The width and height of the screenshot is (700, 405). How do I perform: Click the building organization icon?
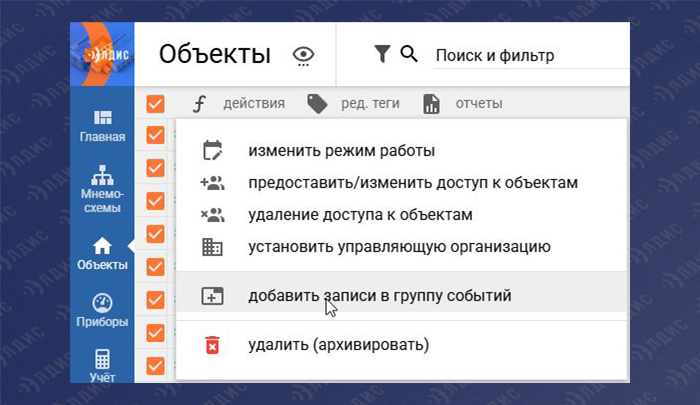pos(212,247)
